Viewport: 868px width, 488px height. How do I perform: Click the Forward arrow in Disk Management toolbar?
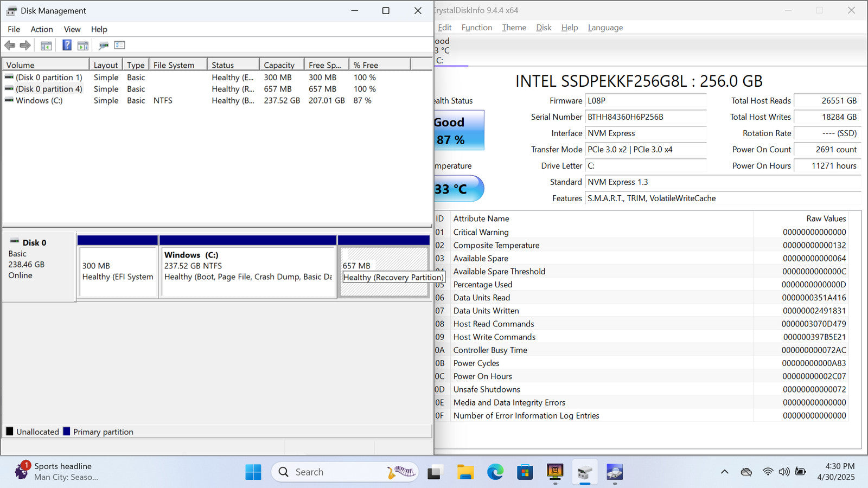[25, 46]
